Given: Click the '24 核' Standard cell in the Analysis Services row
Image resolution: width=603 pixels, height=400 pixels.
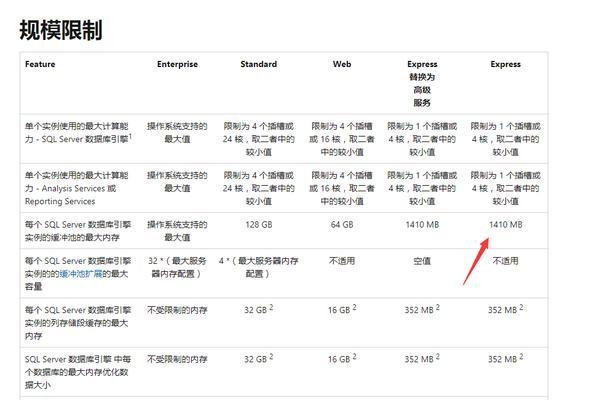Looking at the screenshot, I should tap(258, 188).
